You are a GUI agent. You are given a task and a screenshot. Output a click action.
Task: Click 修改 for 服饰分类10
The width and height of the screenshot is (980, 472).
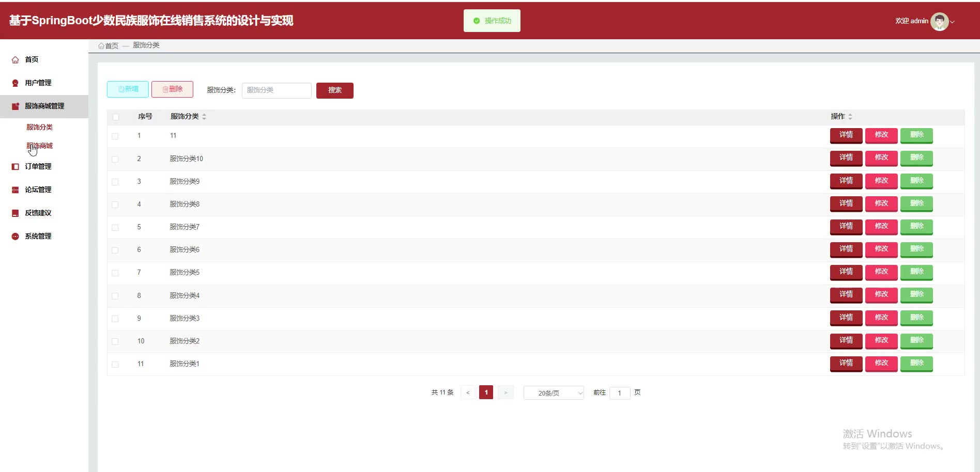coord(881,158)
